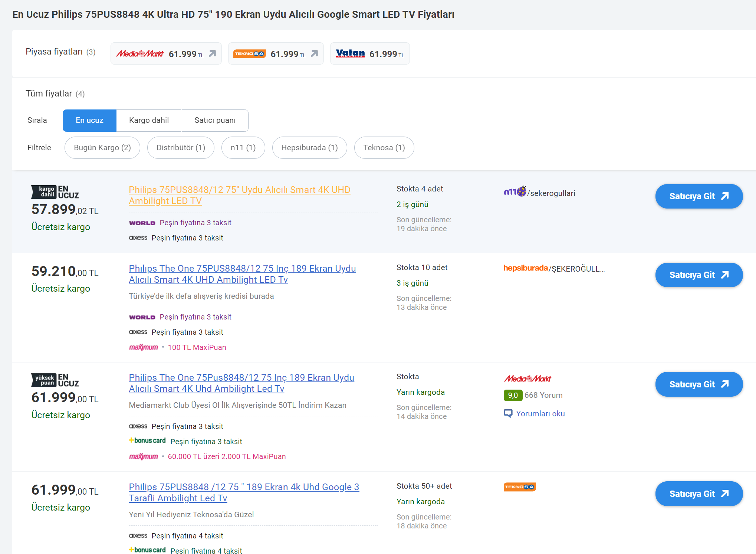
Task: Click World card logo in Hepsiburada offer
Action: point(142,317)
